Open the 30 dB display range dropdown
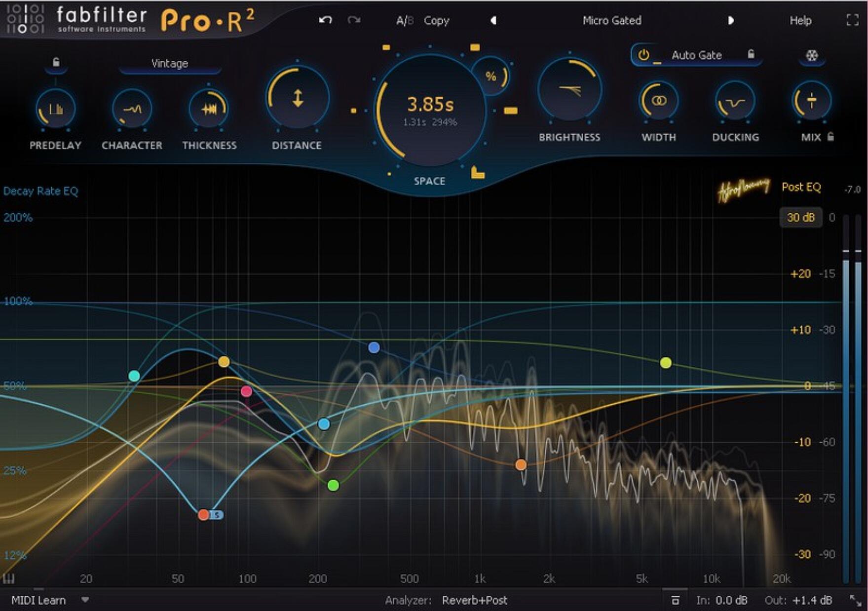The image size is (868, 611). point(800,217)
